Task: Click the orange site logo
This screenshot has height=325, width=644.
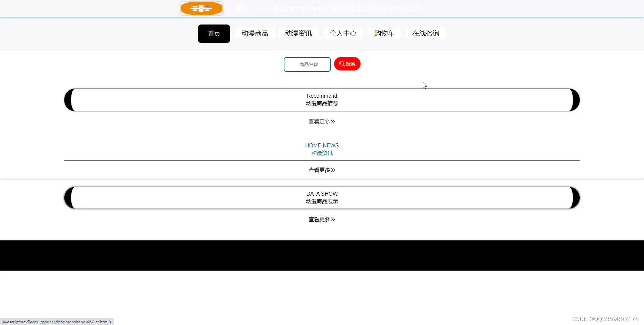Action: click(202, 8)
